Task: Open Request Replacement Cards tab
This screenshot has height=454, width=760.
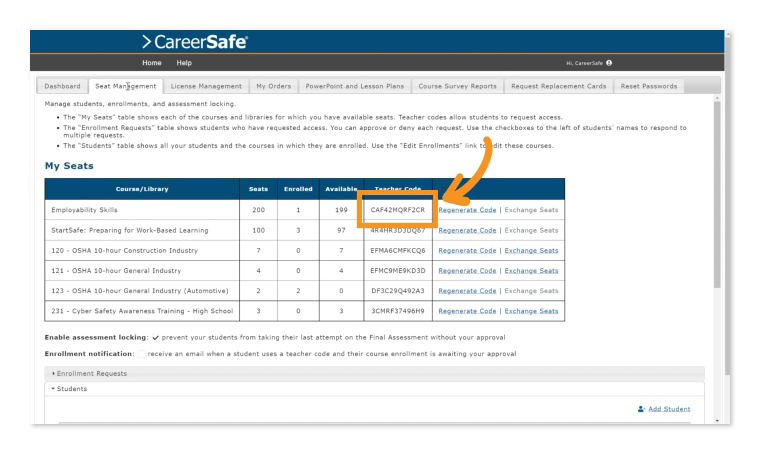Action: 559,86
